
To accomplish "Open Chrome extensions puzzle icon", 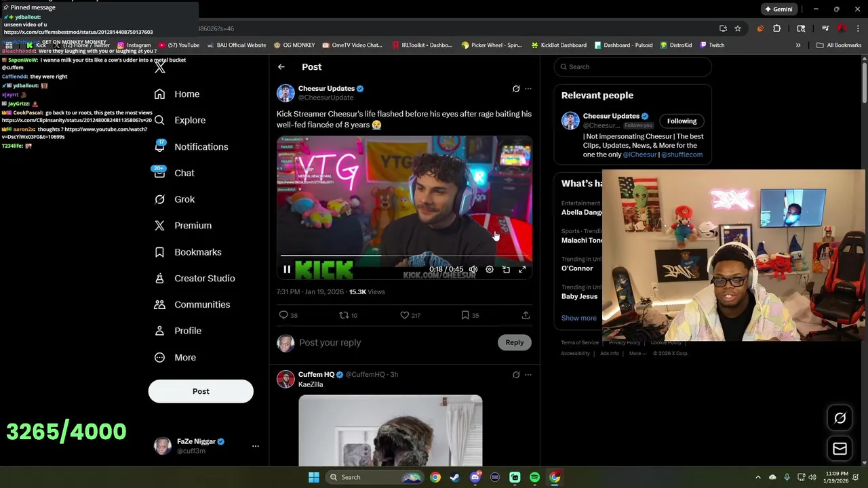I will tap(777, 28).
